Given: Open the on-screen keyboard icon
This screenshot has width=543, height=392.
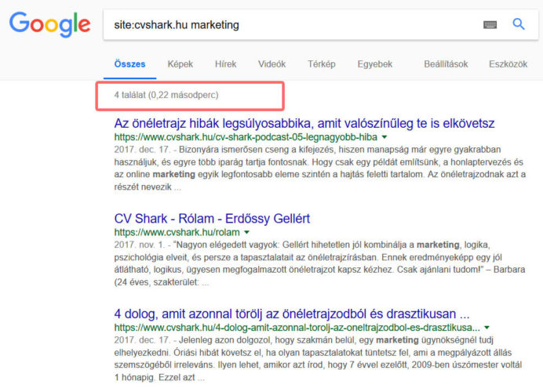Looking at the screenshot, I should 490,24.
